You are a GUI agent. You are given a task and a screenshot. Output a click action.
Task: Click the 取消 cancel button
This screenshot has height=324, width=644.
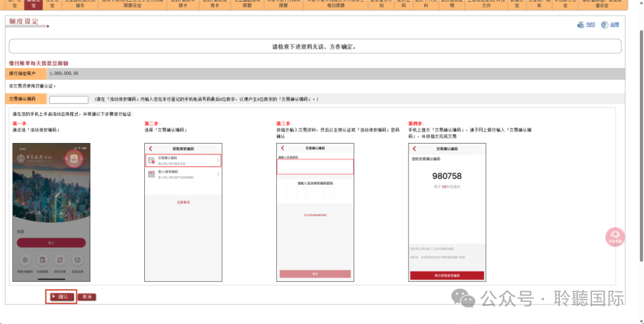coord(87,297)
